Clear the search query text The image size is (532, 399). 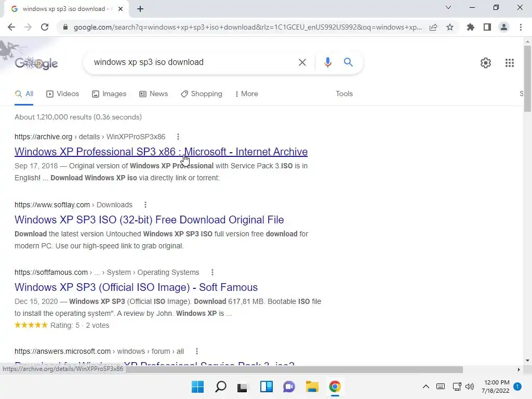point(302,62)
